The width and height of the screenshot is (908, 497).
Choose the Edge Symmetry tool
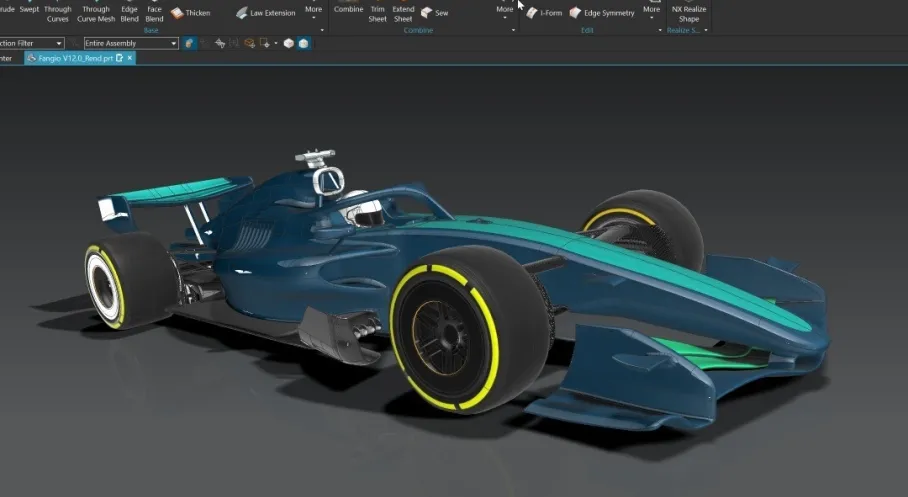pos(602,13)
